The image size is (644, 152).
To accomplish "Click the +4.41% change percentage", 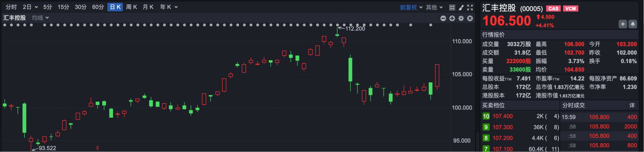I will [545, 26].
